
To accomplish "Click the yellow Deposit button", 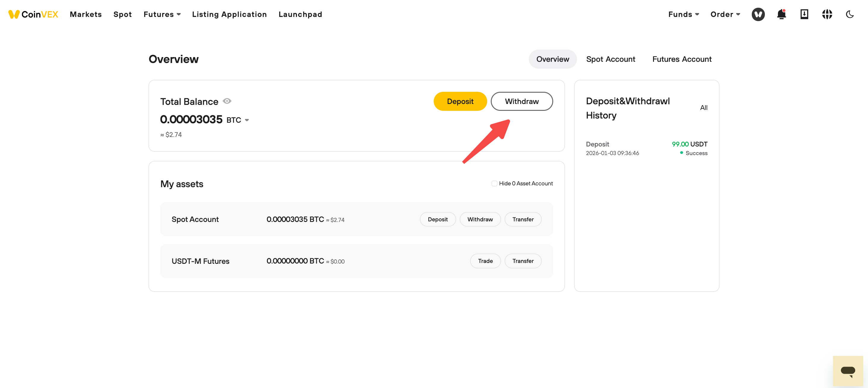I will pos(460,101).
